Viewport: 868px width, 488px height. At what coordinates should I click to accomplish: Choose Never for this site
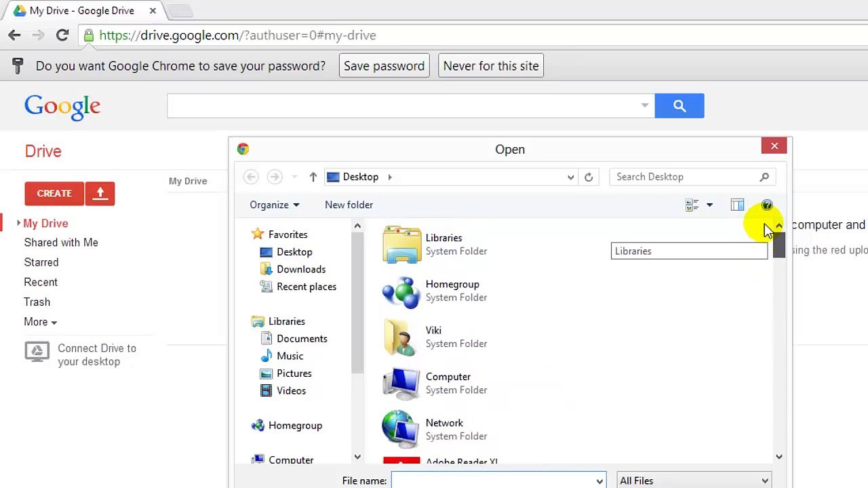491,66
